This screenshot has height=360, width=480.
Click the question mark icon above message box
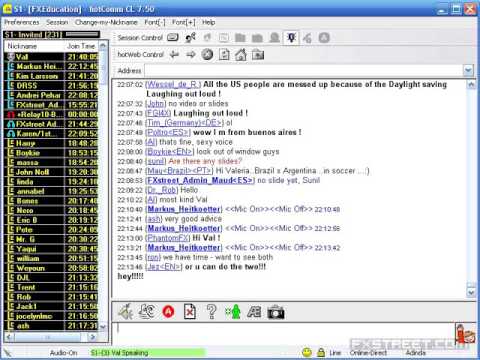click(211, 312)
